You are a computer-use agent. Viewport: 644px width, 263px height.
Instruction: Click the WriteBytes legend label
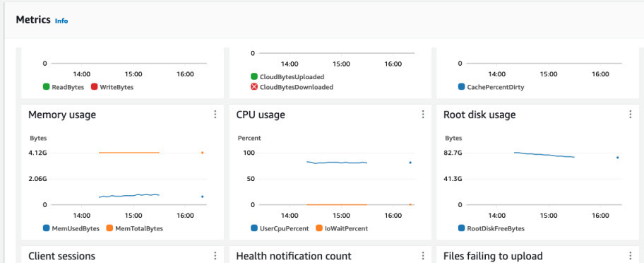point(117,87)
